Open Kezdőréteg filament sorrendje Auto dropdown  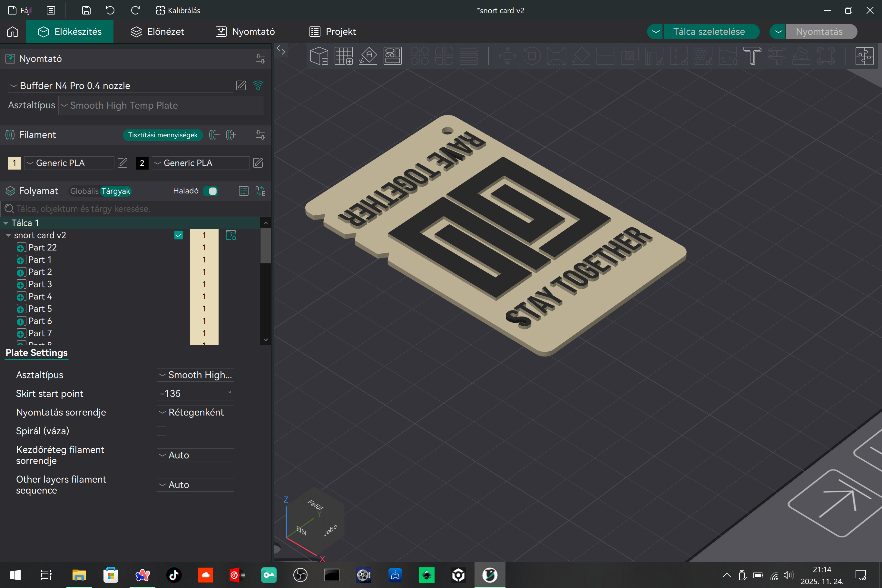coord(195,455)
